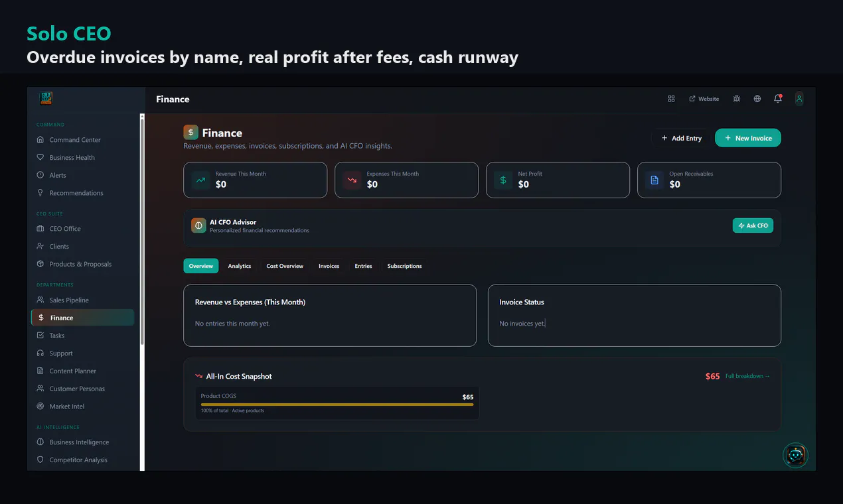Viewport: 843px width, 504px height.
Task: Open Tasks checklist item
Action: [x=82, y=336]
